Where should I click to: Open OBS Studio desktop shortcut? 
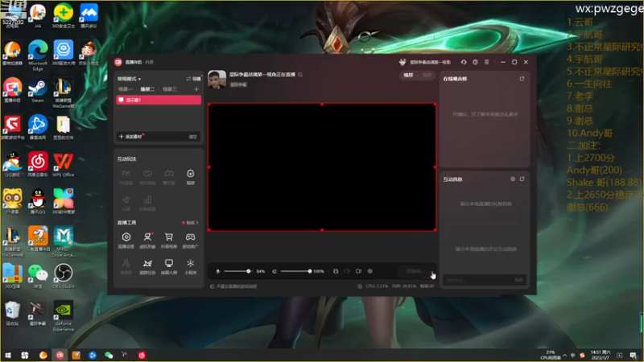(x=64, y=276)
